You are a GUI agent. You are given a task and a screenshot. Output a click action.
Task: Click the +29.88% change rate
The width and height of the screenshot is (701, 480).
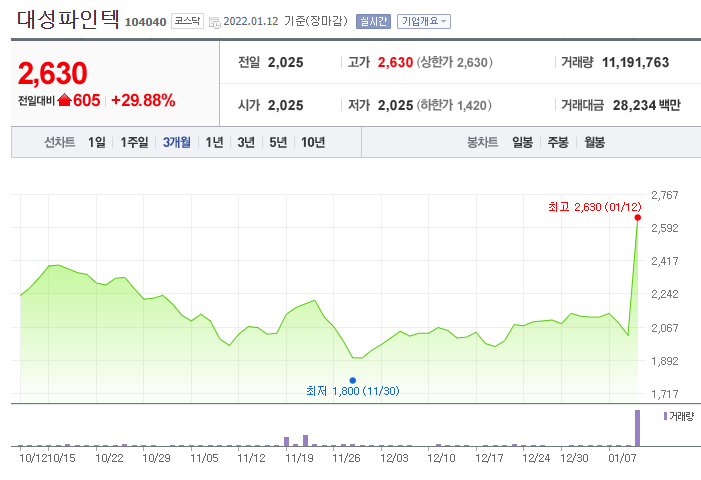click(x=143, y=100)
